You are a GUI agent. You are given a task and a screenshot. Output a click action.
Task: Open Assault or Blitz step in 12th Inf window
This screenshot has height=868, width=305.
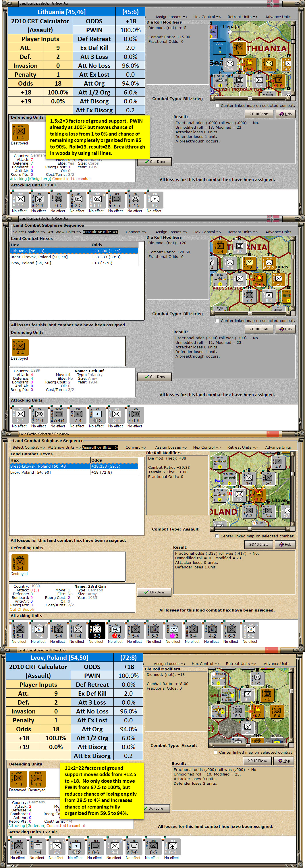101,232
